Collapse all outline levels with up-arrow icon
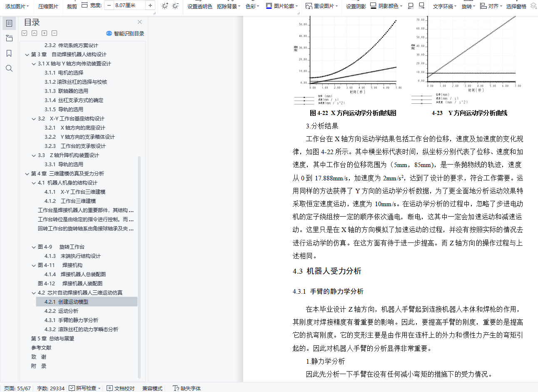The height and width of the screenshot is (392, 538). point(35,33)
